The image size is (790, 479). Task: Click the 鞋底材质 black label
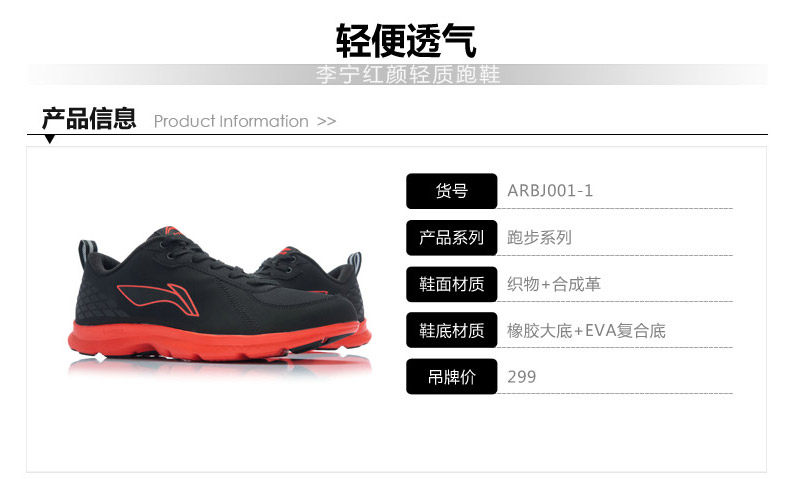451,330
